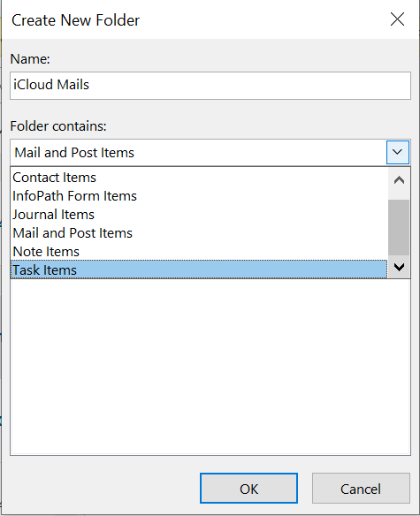Click the dropdown list scrollbar thumb
This screenshot has width=420, height=516.
pos(399,227)
